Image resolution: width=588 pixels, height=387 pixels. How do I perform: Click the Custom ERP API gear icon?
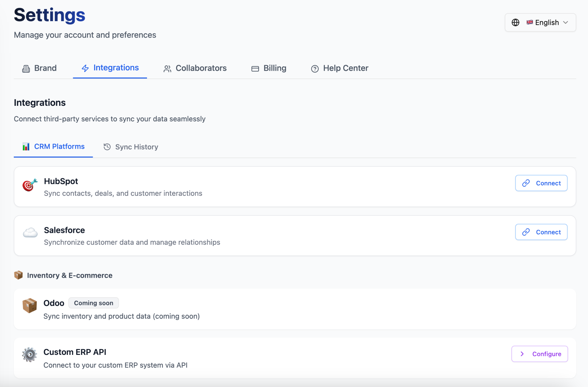[x=29, y=355]
